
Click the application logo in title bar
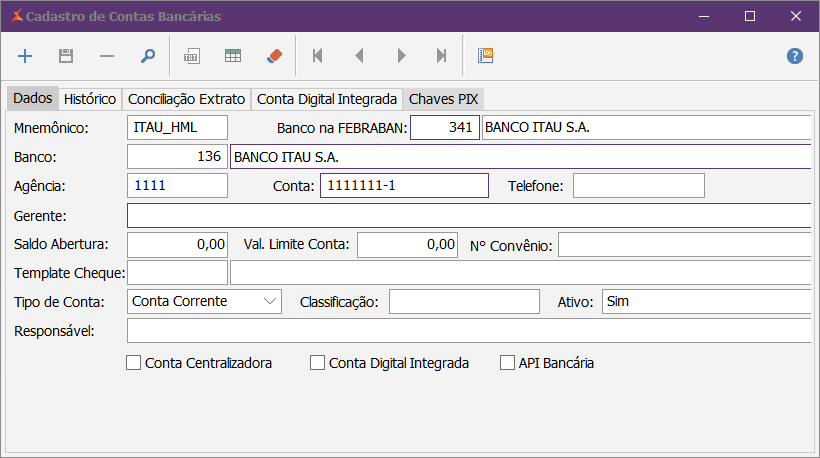tap(17, 16)
